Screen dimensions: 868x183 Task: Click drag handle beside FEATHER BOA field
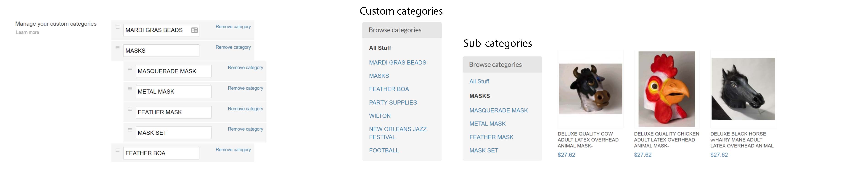coord(118,150)
